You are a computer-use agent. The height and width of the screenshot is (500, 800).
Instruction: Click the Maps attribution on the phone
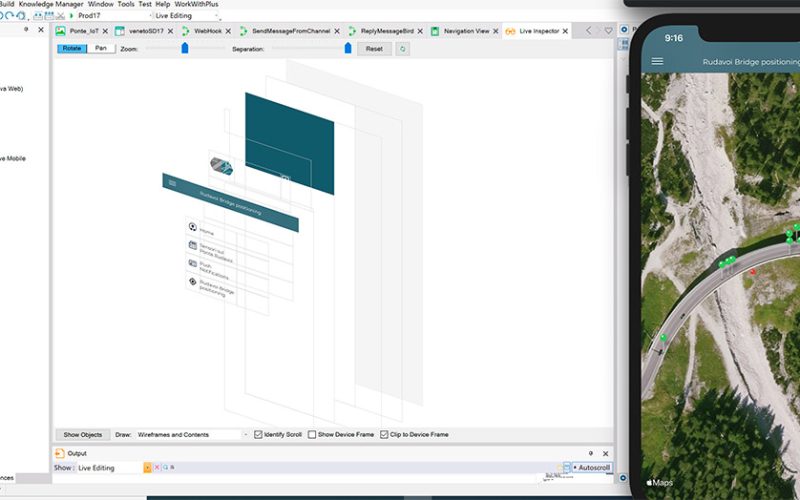(660, 483)
